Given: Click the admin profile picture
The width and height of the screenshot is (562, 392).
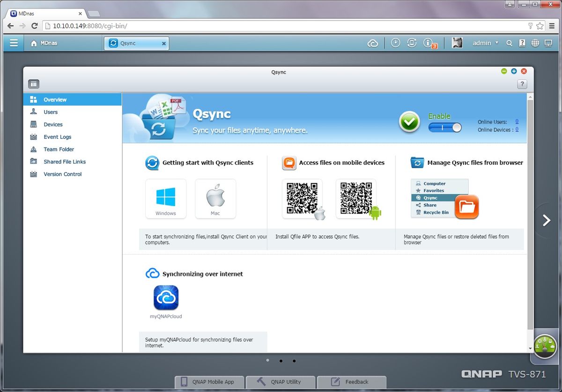Looking at the screenshot, I should (x=457, y=43).
